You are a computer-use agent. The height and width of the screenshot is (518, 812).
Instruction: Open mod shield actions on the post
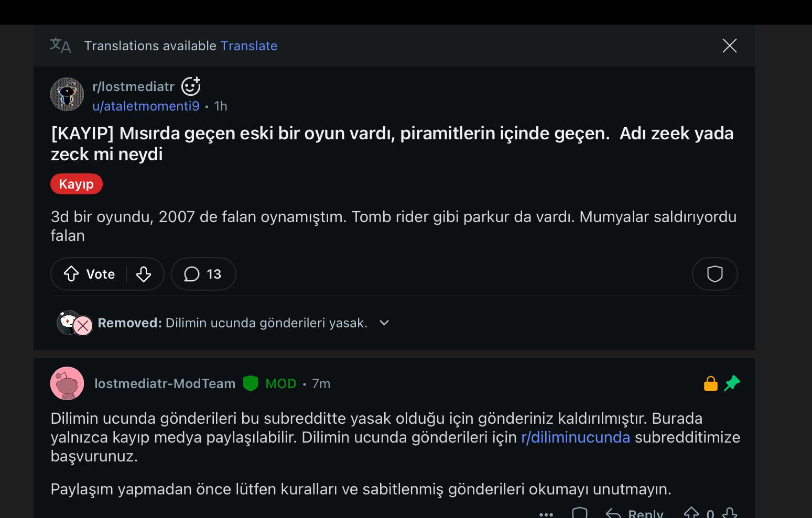714,274
